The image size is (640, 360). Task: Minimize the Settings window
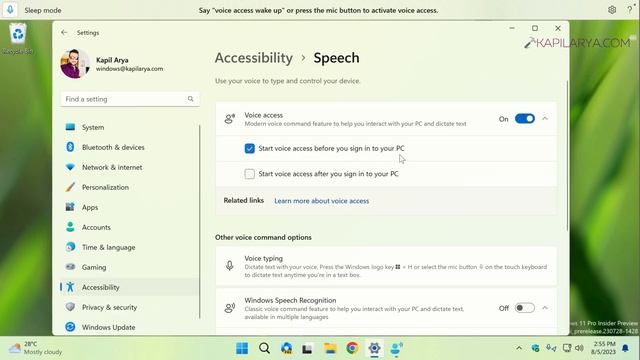(x=512, y=28)
